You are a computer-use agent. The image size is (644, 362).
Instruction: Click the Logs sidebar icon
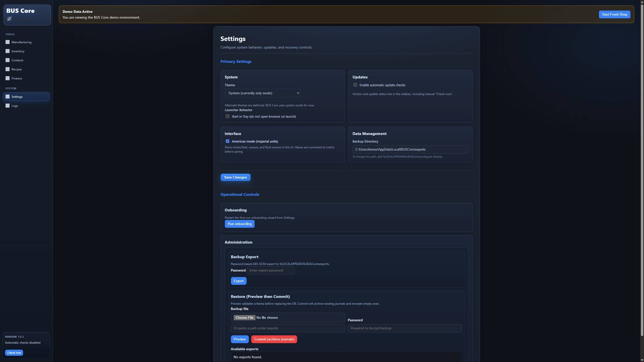point(7,106)
